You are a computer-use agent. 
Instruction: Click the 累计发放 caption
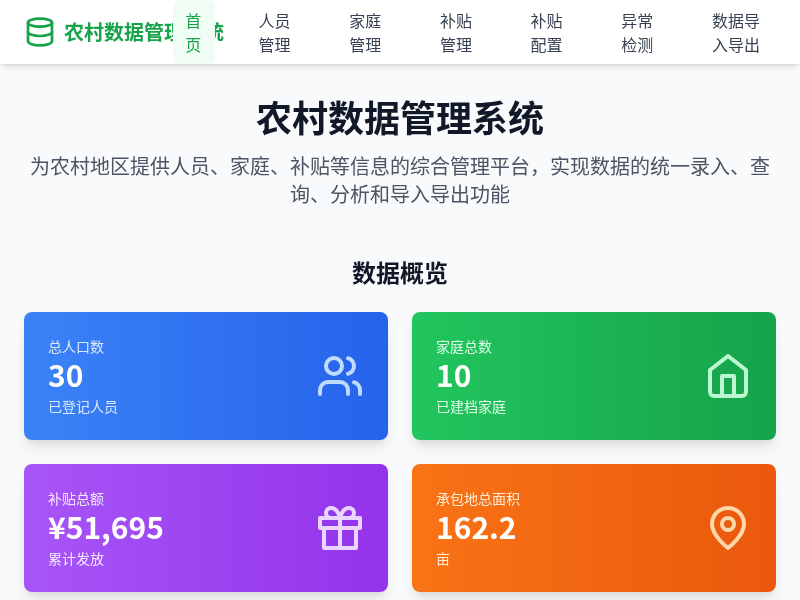pyautogui.click(x=76, y=559)
